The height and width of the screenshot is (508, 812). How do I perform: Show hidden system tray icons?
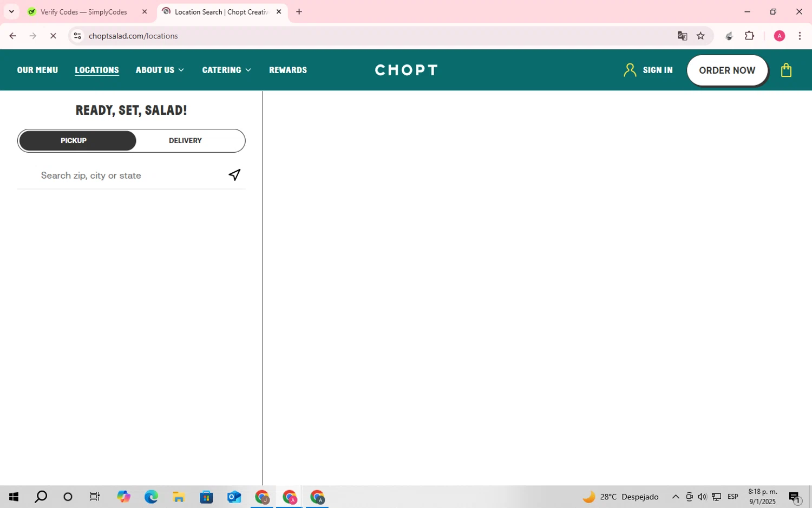coord(676,497)
